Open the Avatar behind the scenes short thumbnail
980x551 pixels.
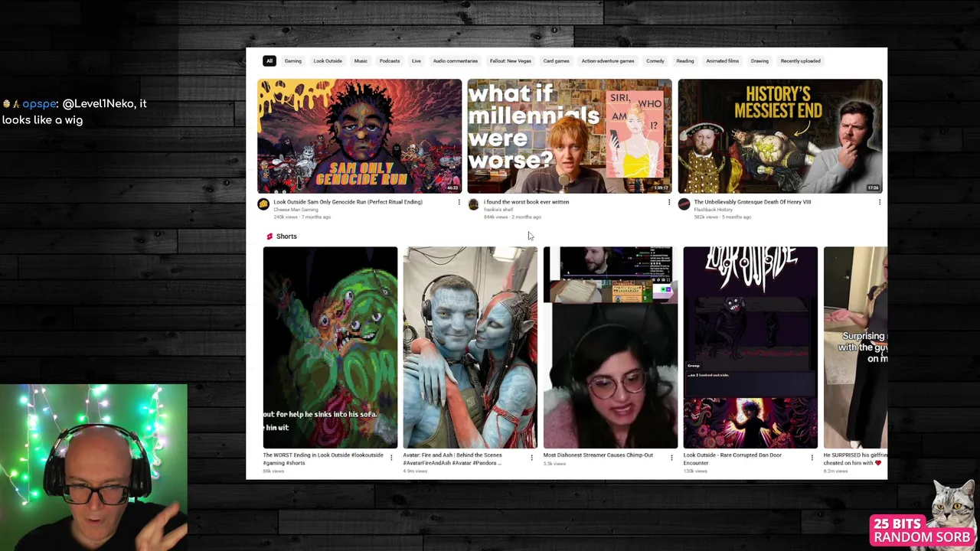470,347
